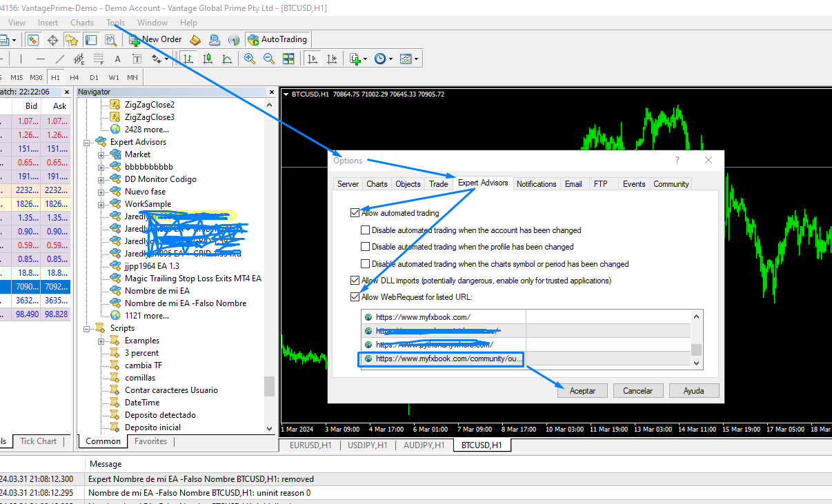Screen dimensions: 832x504
Task: Click the Zoom In magnifier icon
Action: click(x=250, y=59)
